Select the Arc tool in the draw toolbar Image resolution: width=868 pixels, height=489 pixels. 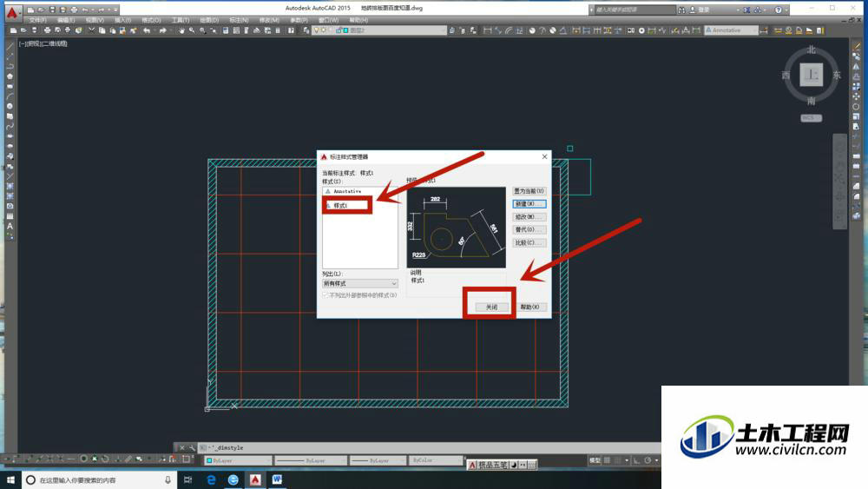click(10, 96)
